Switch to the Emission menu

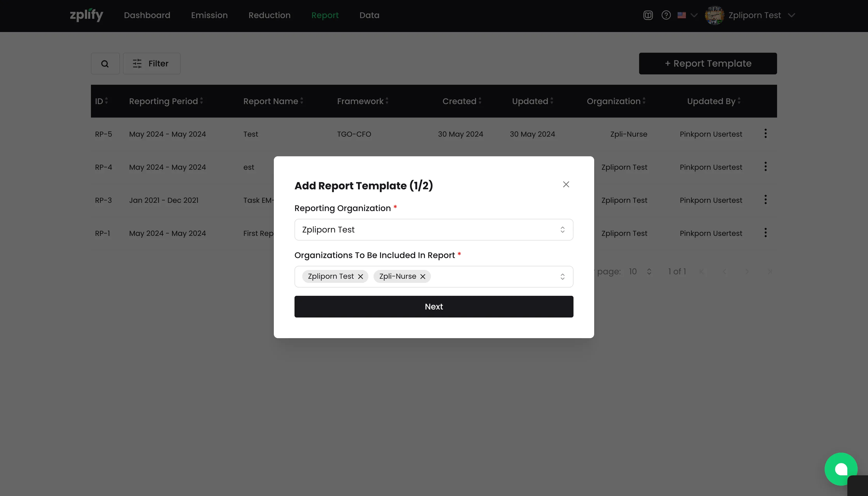coord(209,15)
